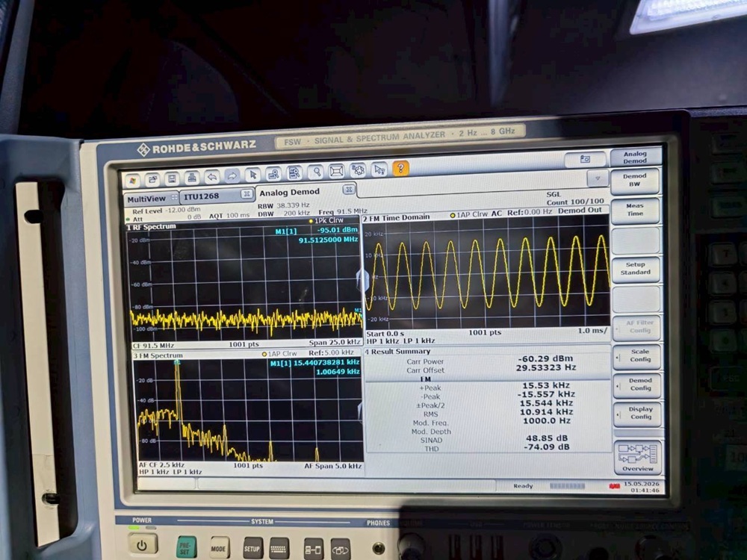Click the M1 marker in FM Spectrum
747x560 pixels.
click(177, 363)
